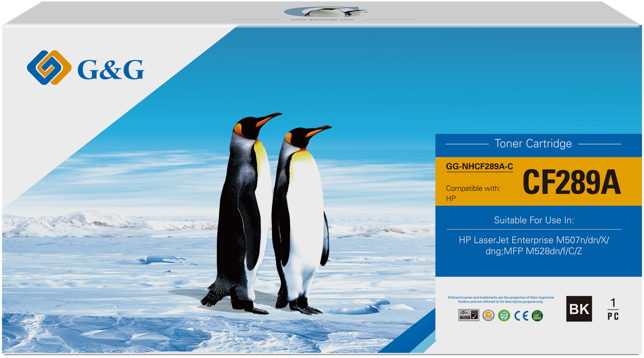Click the orange ISO 9001 checkmark badge
This screenshot has height=358, width=644.
tap(488, 316)
